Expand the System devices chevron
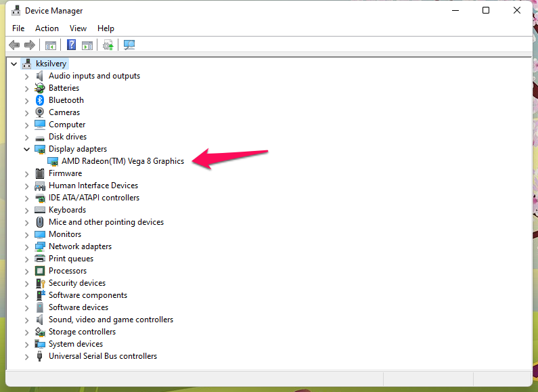Screen dimensions: 538x392 pos(27,345)
